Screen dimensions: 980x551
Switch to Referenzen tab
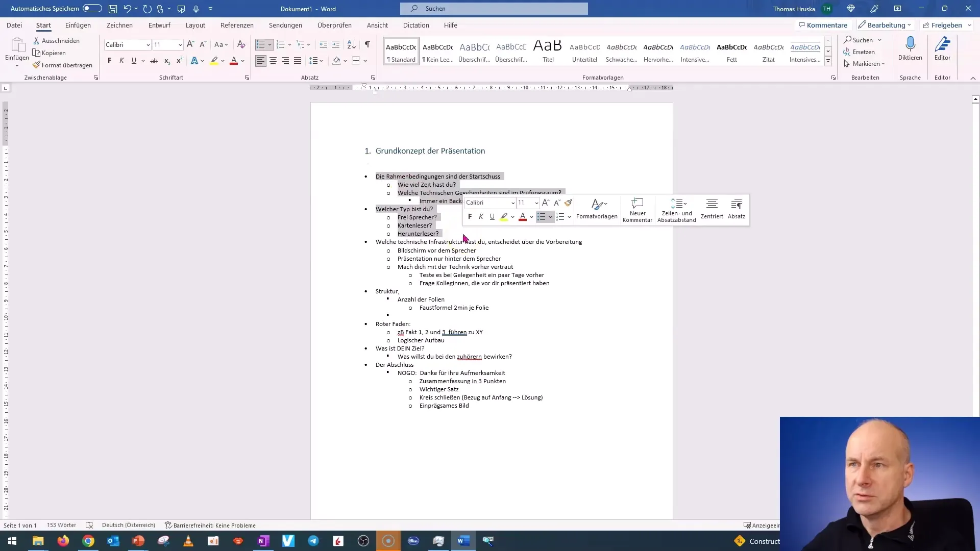237,25
